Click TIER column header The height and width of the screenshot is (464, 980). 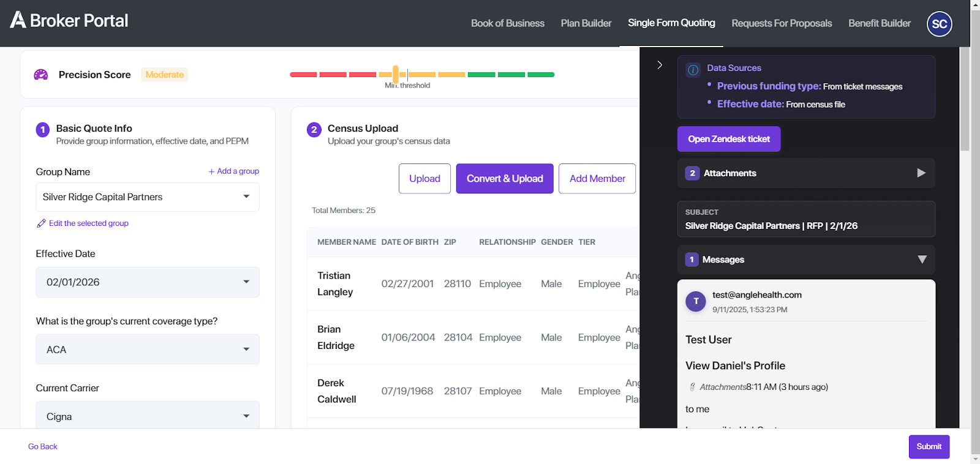[587, 242]
